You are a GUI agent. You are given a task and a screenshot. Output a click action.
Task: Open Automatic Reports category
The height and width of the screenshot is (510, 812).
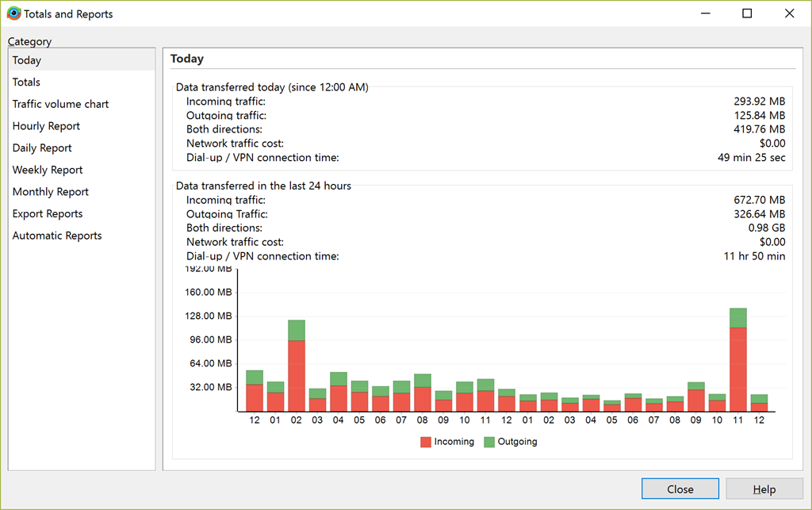[57, 236]
